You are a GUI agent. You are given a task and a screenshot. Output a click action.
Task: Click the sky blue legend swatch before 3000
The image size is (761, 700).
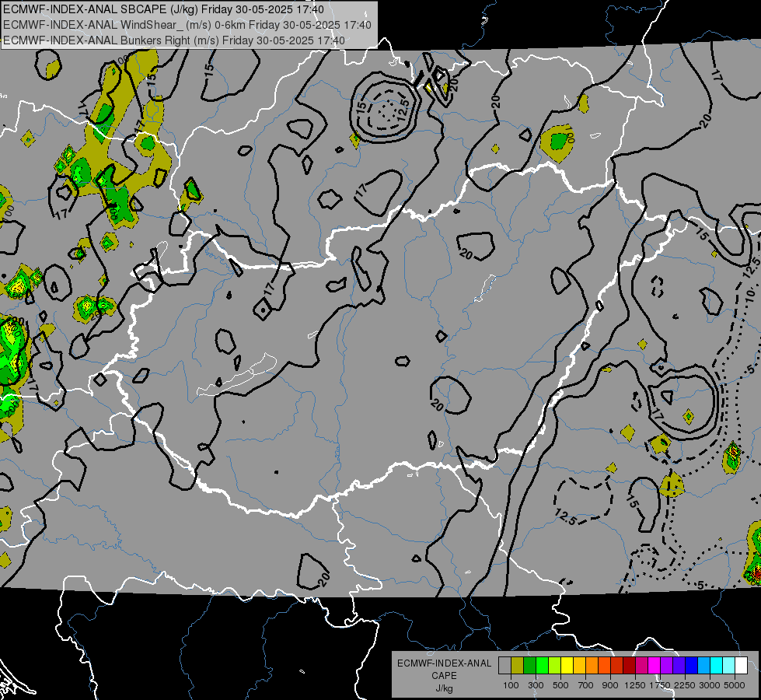(x=704, y=666)
